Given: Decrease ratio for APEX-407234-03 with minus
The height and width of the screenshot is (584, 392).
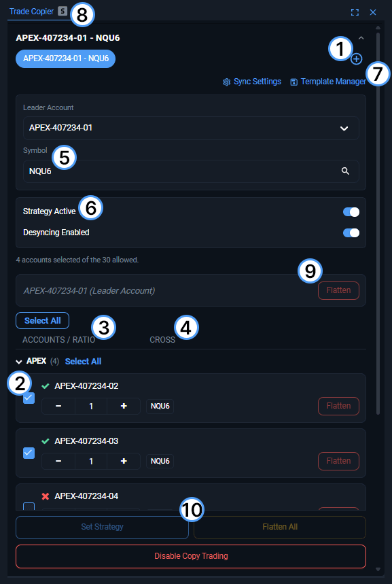Looking at the screenshot, I should [58, 461].
